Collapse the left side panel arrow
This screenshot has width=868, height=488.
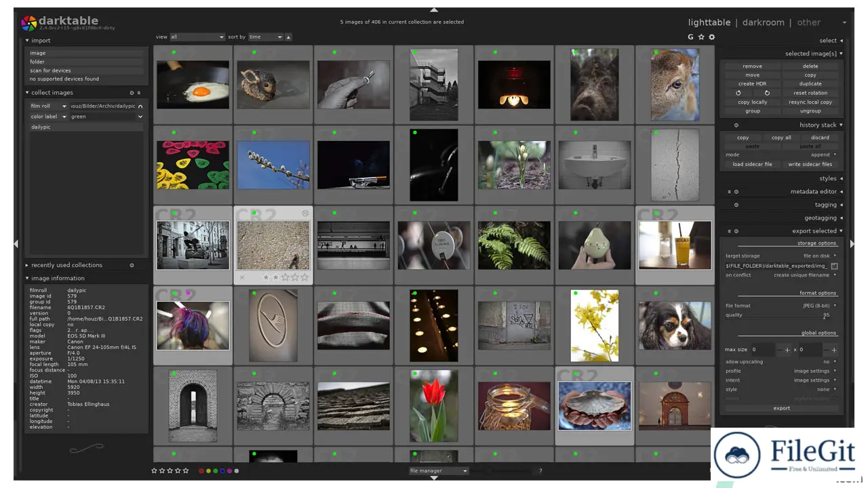(16, 243)
